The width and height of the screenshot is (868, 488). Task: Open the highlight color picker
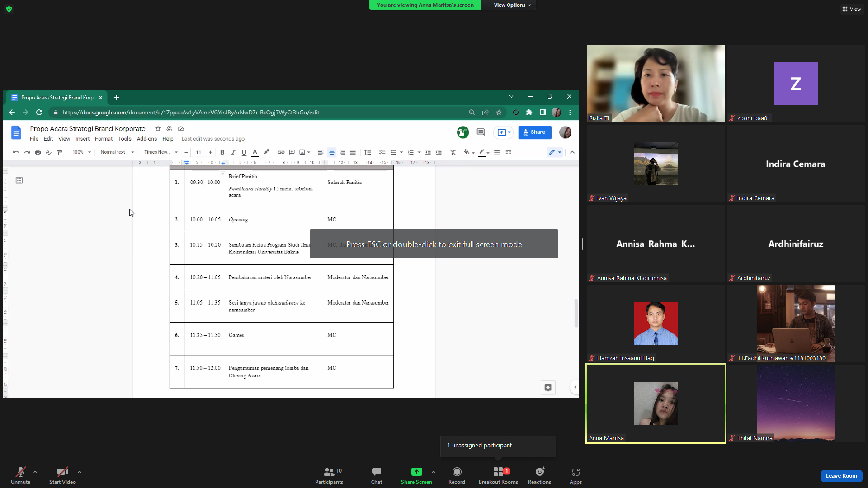(x=267, y=152)
